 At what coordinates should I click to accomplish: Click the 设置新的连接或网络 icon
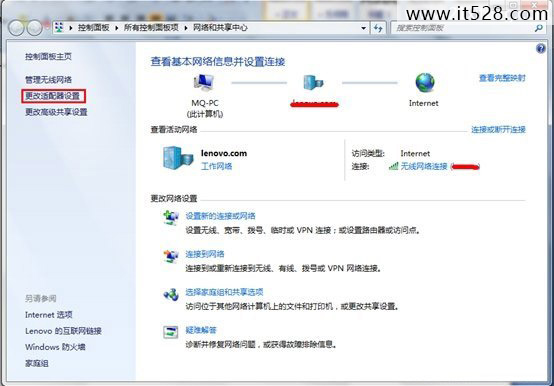pos(171,217)
